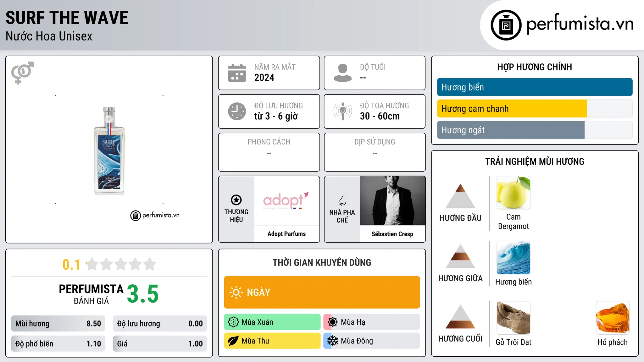Viewport: 644px width, 362px height.
Task: Click the Hương cam chanh accord bar
Action: point(535,108)
